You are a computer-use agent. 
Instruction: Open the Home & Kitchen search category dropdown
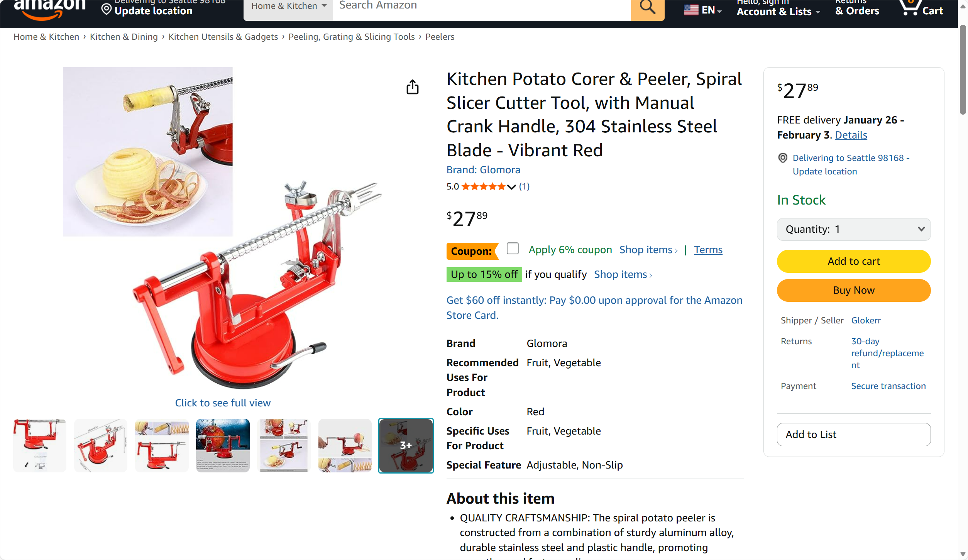point(288,7)
